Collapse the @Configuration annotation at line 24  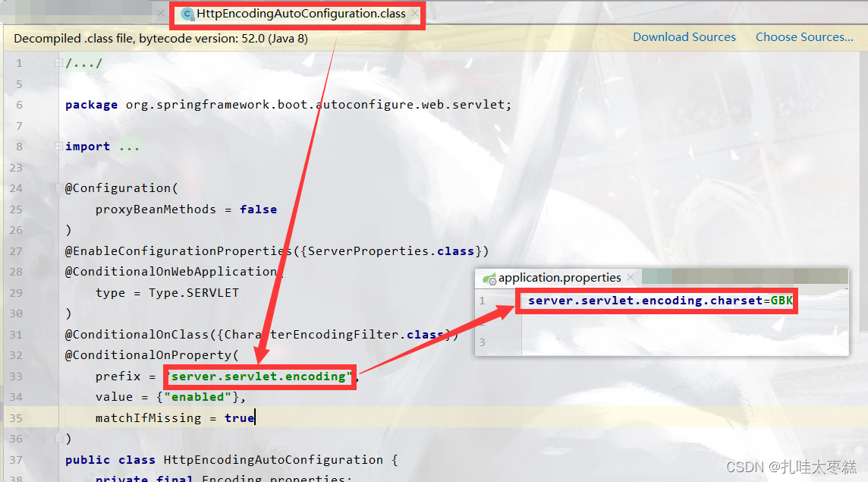point(58,188)
